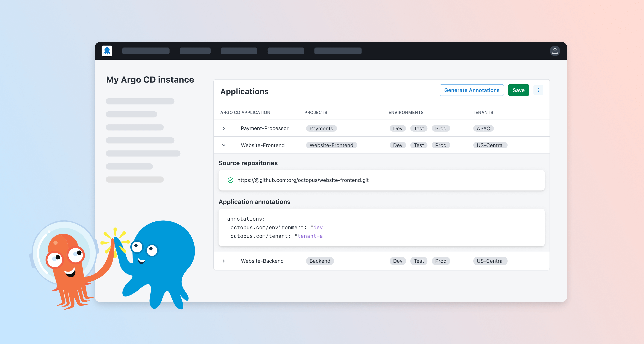This screenshot has width=644, height=344.
Task: Open the user account icon top-right
Action: coord(555,51)
